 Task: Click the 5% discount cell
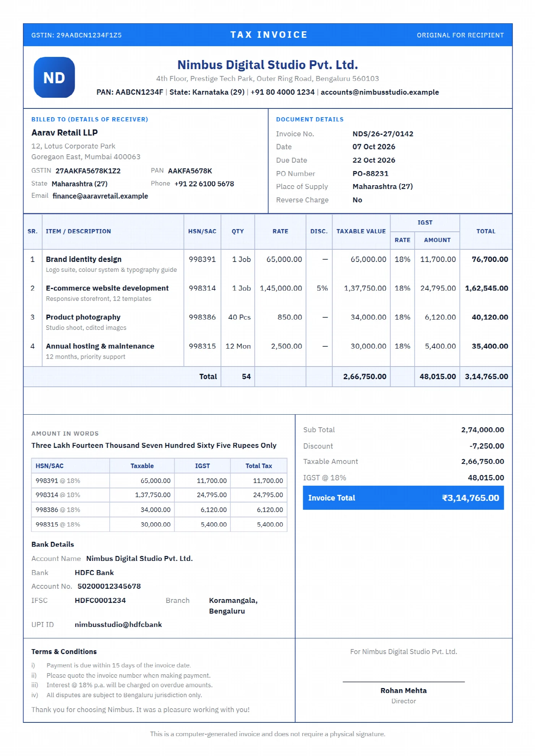click(x=322, y=288)
